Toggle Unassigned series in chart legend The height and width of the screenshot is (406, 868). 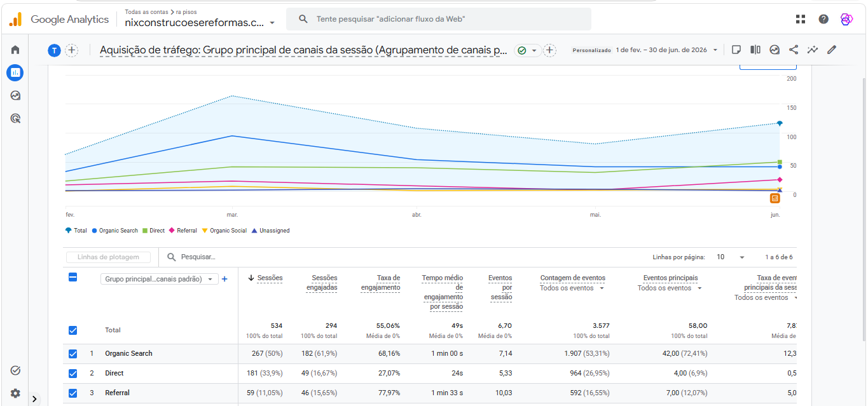tap(270, 231)
